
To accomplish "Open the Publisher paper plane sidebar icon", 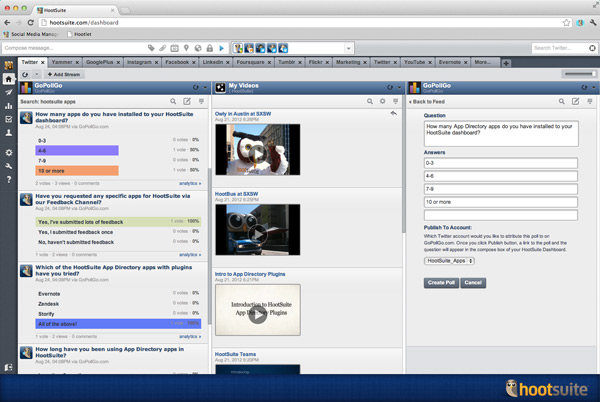I will pyautogui.click(x=8, y=92).
